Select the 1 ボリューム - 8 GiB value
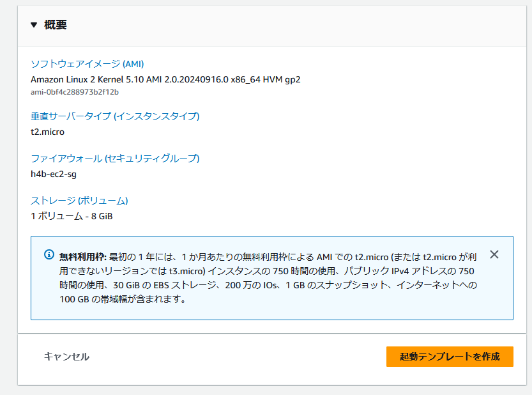Image resolution: width=532 pixels, height=395 pixels. click(72, 216)
